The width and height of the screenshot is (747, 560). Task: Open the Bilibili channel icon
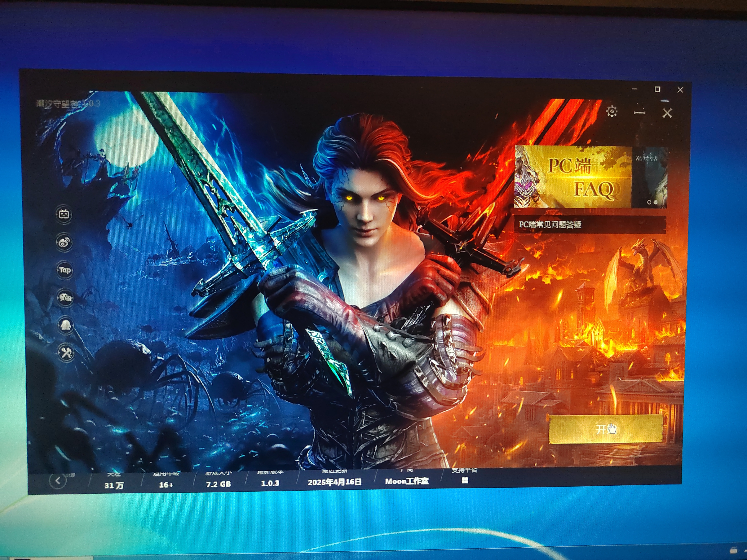point(64,214)
